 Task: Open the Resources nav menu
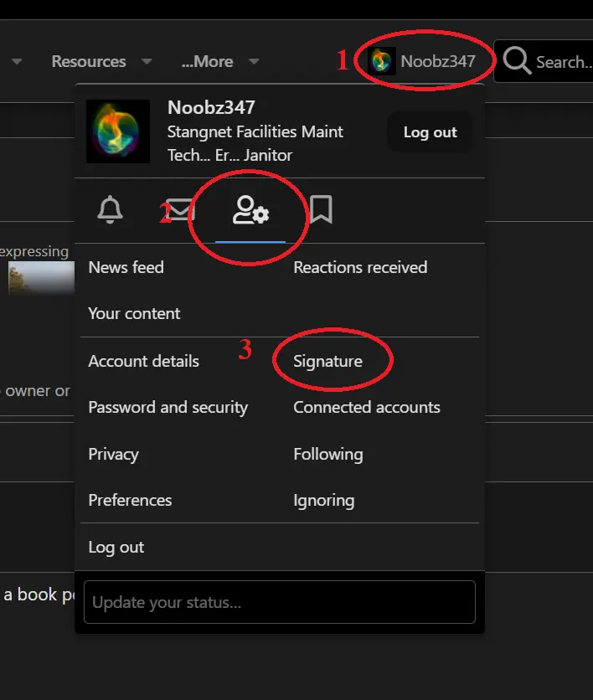point(89,61)
